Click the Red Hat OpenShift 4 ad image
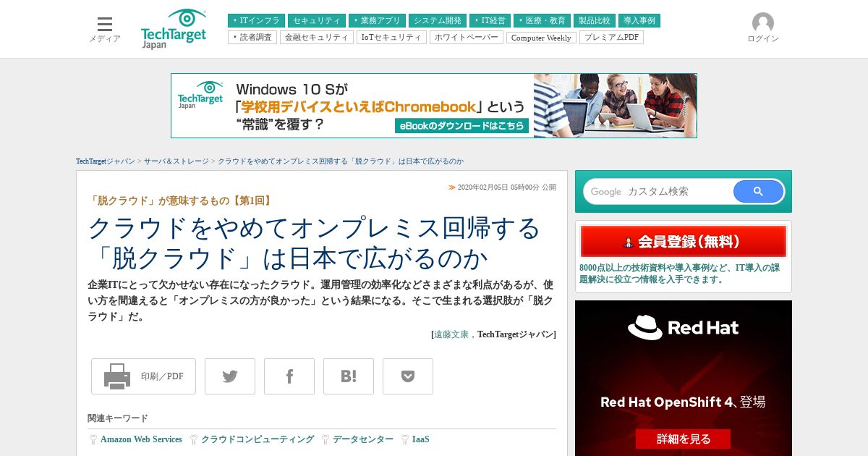 [x=684, y=379]
